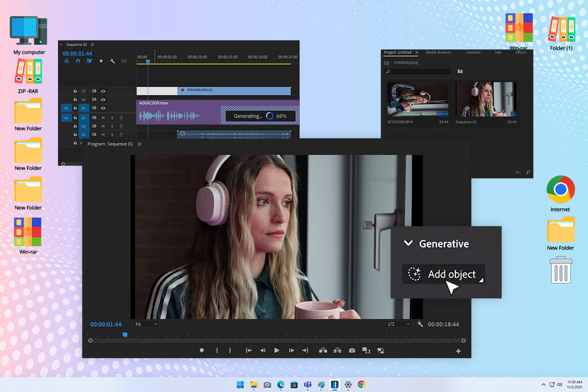The image size is (588, 392).
Task: Switch to Info tab
Action: (x=498, y=52)
